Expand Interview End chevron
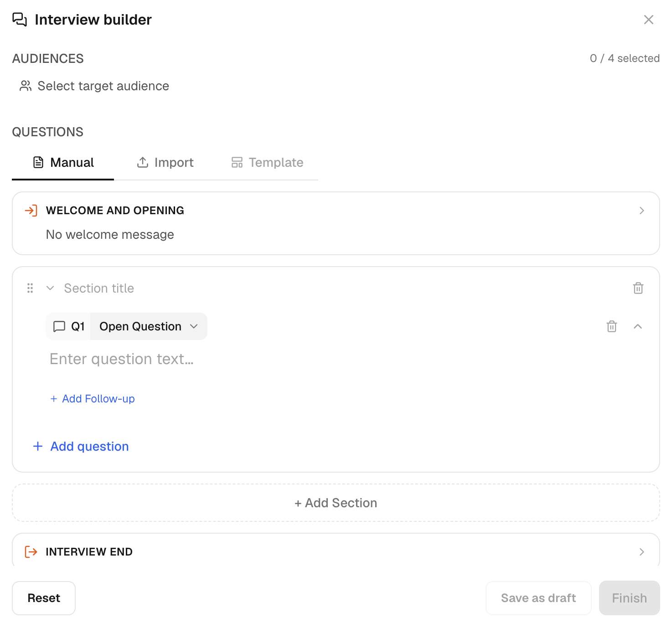The width and height of the screenshot is (672, 628). (641, 552)
